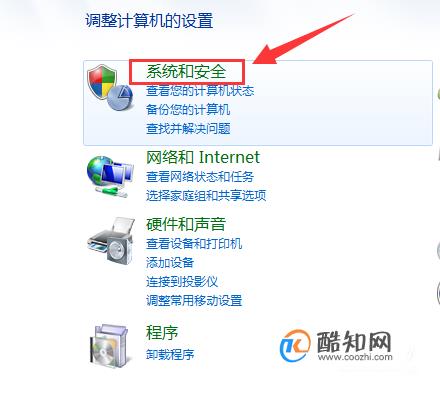440x400 pixels.
Task: Open 查找并解决问题 link
Action: coord(188,129)
